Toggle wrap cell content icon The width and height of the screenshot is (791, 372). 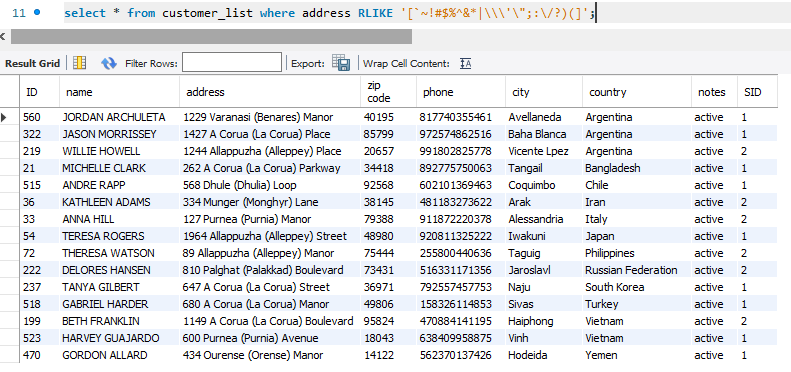[x=466, y=64]
